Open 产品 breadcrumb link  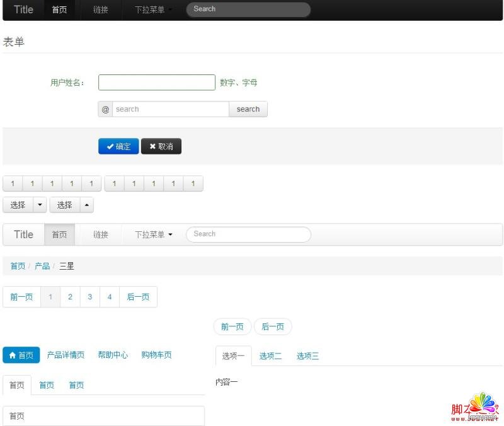[x=42, y=267]
